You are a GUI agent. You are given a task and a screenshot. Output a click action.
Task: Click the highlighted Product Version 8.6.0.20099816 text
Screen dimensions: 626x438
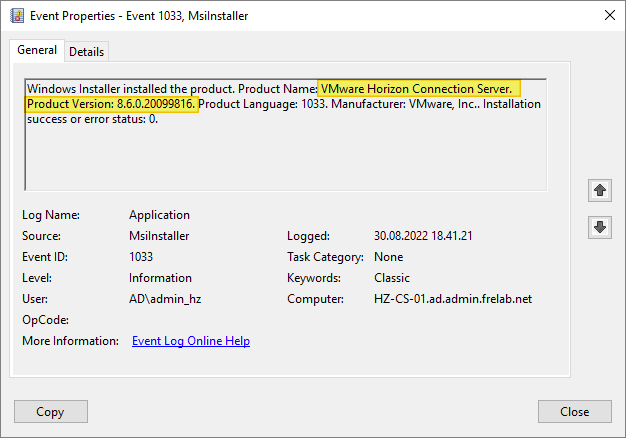[x=112, y=104]
